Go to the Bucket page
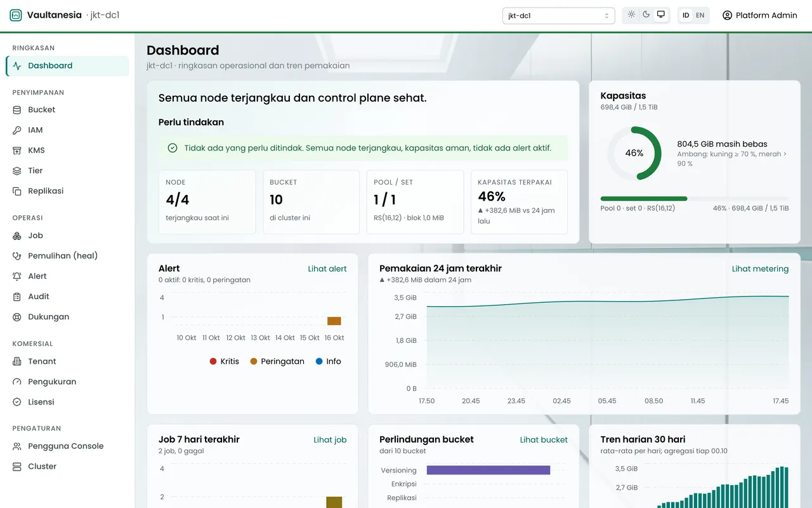This screenshot has height=508, width=812. click(67, 110)
